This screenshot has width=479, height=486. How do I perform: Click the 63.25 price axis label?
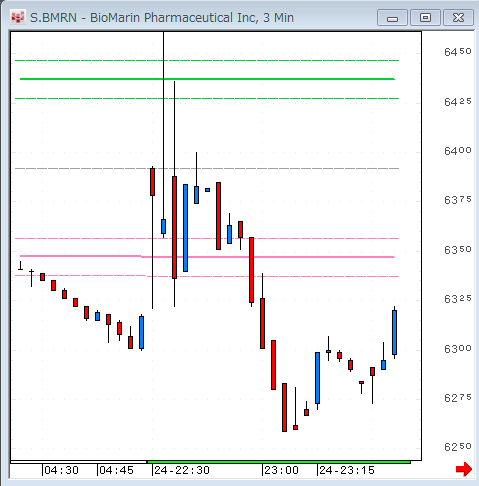458,299
